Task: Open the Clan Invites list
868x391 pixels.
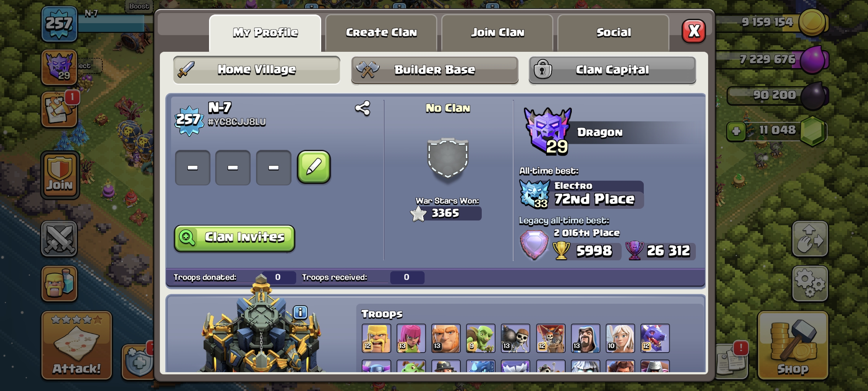Action: [x=234, y=238]
